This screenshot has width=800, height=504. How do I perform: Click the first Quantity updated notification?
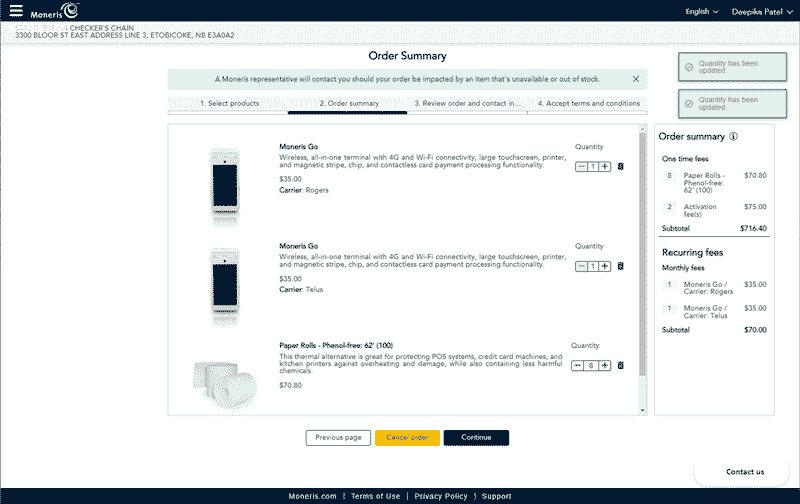pos(732,67)
